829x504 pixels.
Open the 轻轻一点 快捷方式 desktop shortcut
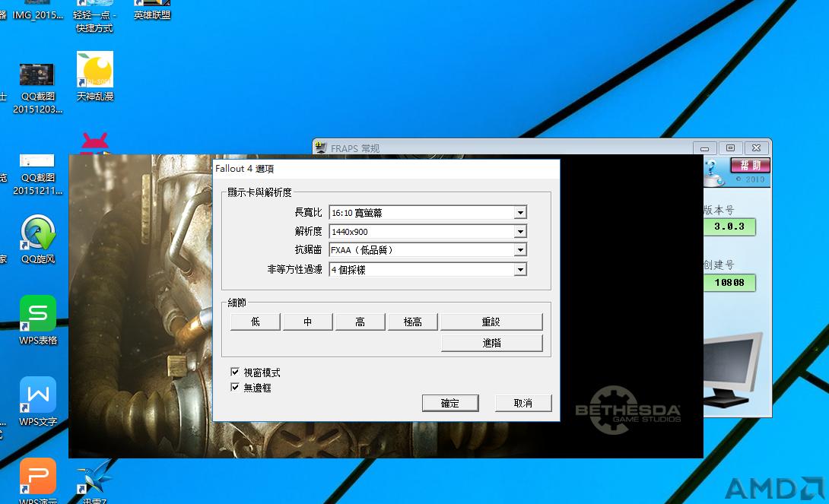[x=94, y=16]
